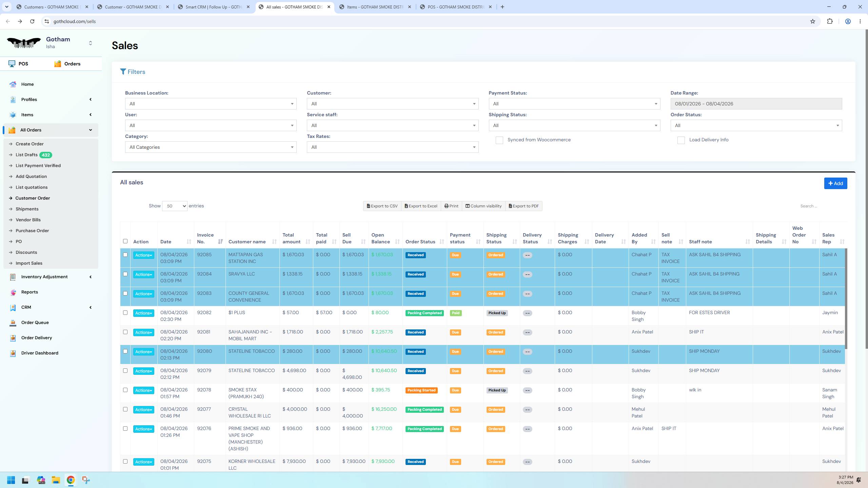Expand the Show entries count dropdown
The height and width of the screenshot is (488, 868).
175,206
